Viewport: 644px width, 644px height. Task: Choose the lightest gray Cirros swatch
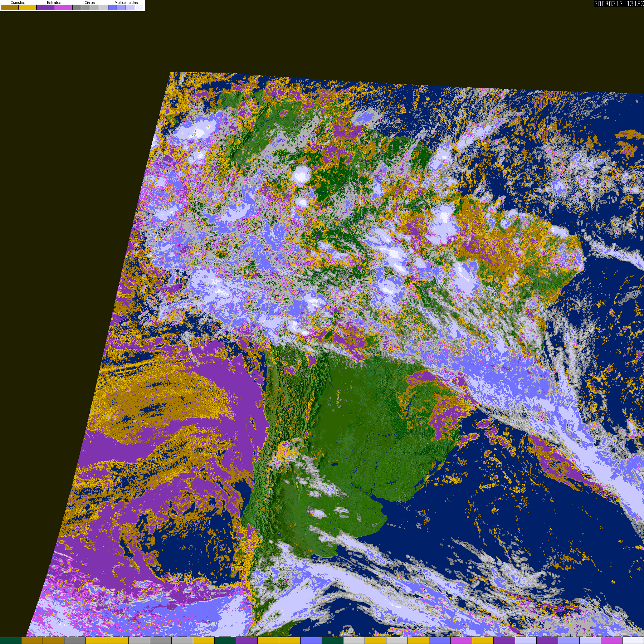[103, 7]
